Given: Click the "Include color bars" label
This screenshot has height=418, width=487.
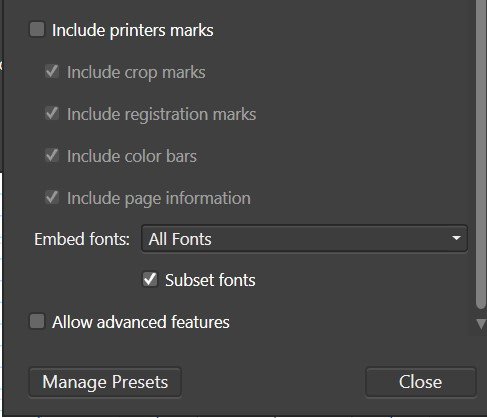Looking at the screenshot, I should click(x=132, y=156).
